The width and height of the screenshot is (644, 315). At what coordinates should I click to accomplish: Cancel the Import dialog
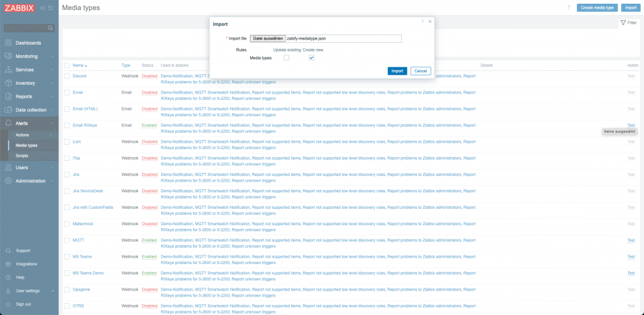(x=421, y=71)
